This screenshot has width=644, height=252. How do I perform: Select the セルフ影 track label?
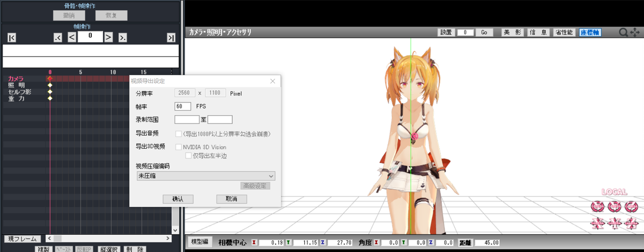[19, 92]
